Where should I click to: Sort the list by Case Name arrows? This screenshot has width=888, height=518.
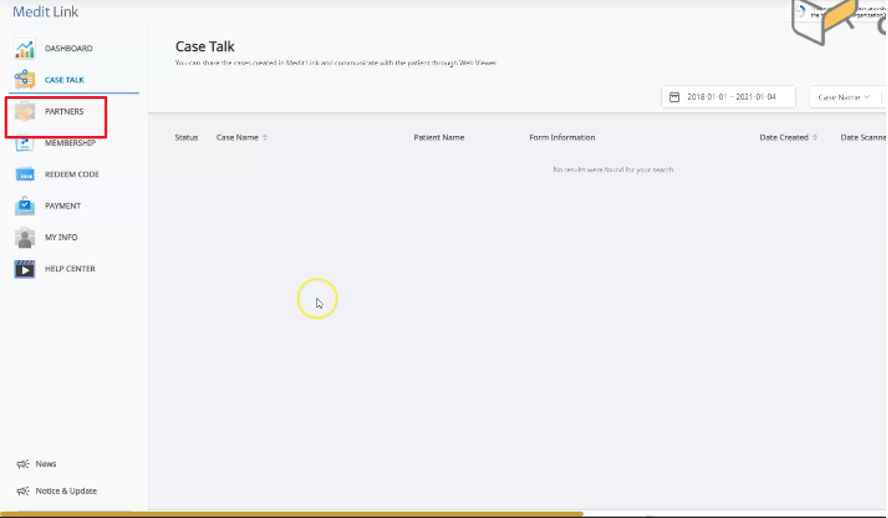tap(265, 137)
